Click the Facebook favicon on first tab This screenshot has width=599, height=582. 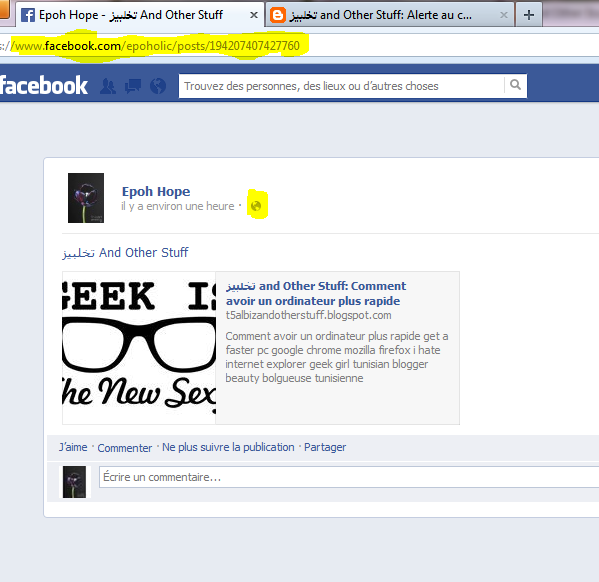point(28,15)
